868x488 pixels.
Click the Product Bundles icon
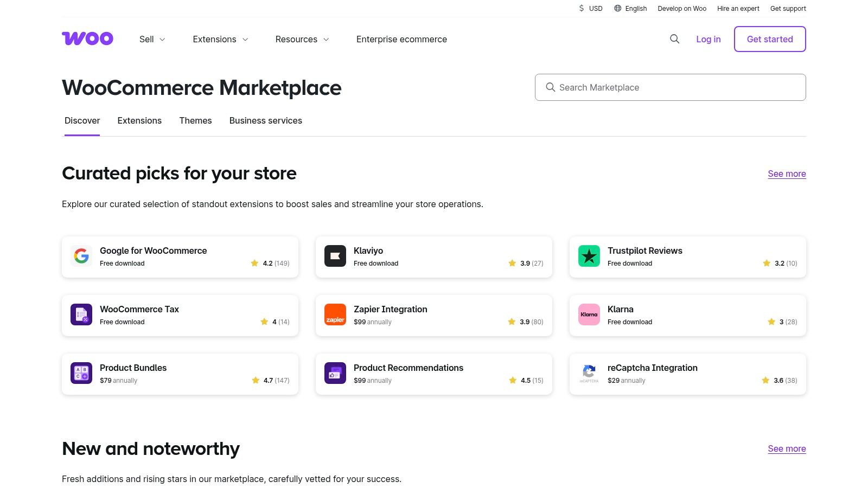[x=81, y=373]
